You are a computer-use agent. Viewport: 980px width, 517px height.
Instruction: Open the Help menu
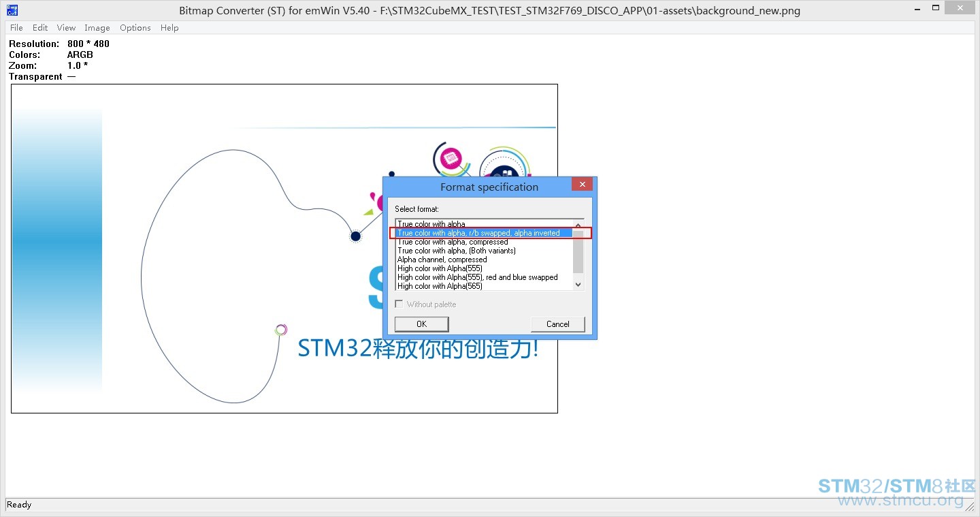pyautogui.click(x=169, y=28)
